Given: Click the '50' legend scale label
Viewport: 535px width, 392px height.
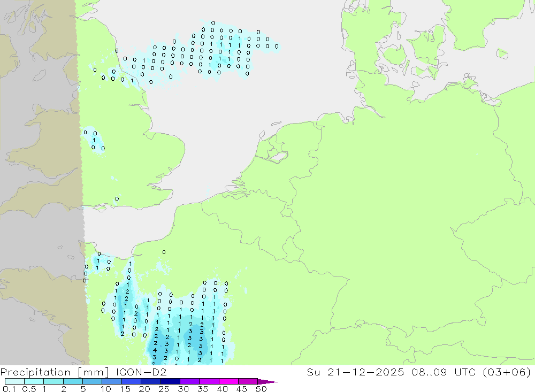Looking at the screenshot, I should click(262, 389).
